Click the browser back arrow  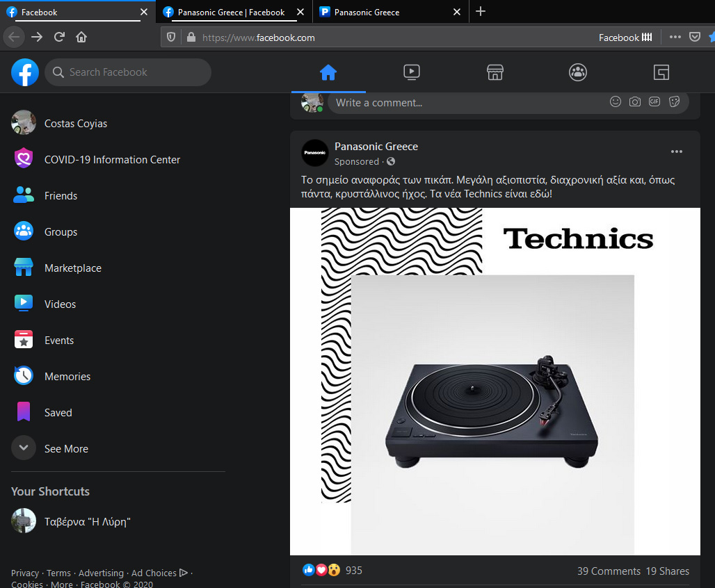click(14, 37)
